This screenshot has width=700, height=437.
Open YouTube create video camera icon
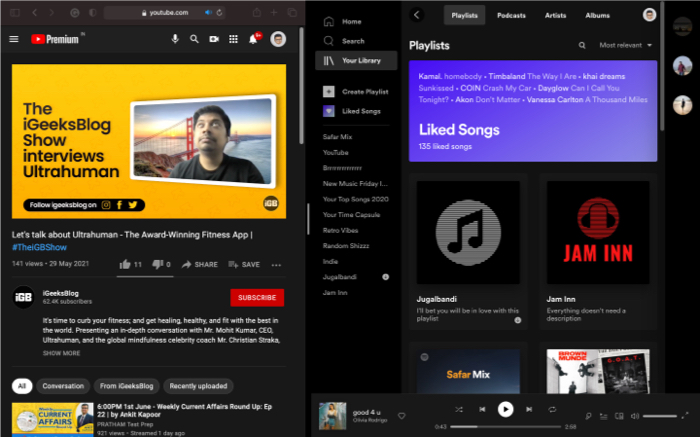[214, 39]
